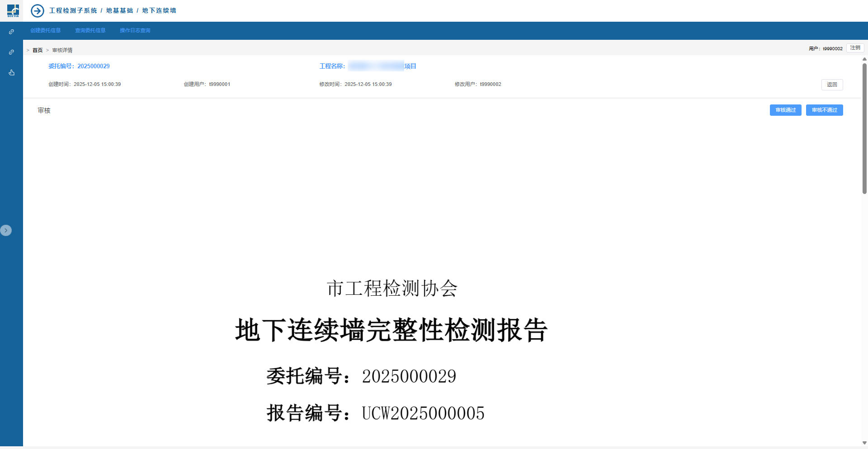Click 地基基础 in the header path
This screenshot has width=868, height=449.
(119, 10)
